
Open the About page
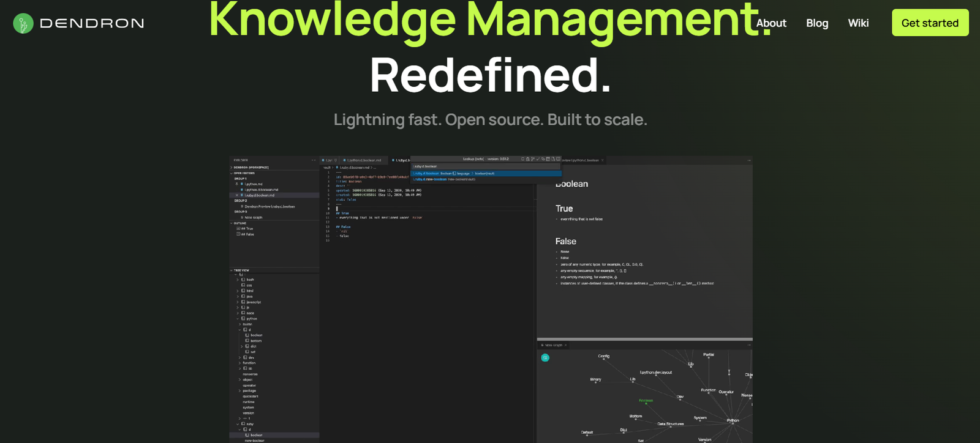[771, 23]
